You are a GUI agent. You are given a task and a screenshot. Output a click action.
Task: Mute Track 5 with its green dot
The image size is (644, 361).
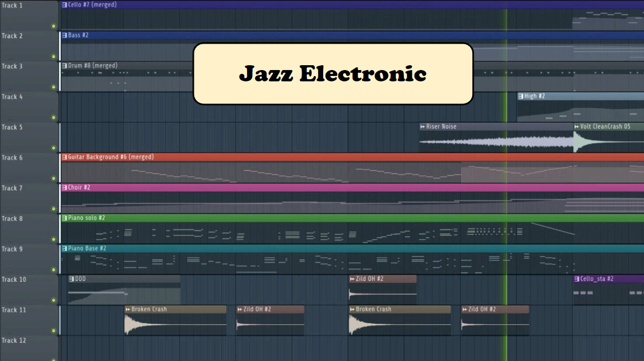pos(53,148)
